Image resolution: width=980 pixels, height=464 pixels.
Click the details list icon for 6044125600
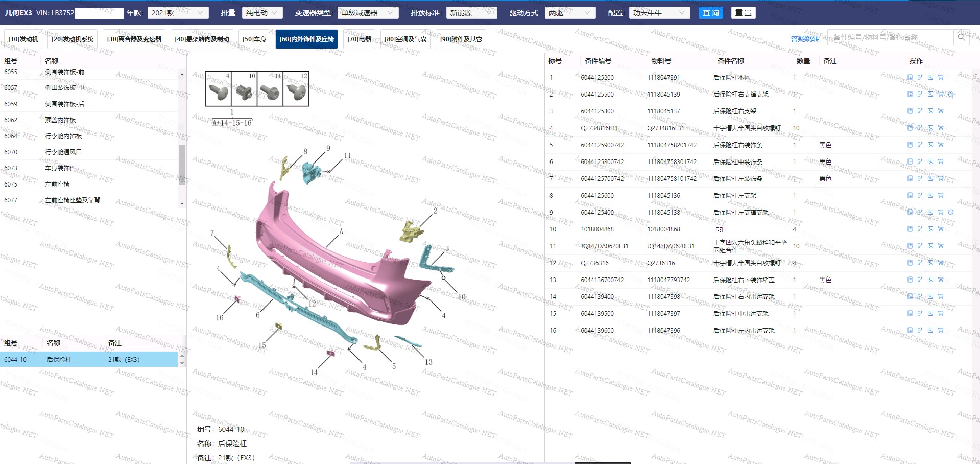[x=910, y=196]
